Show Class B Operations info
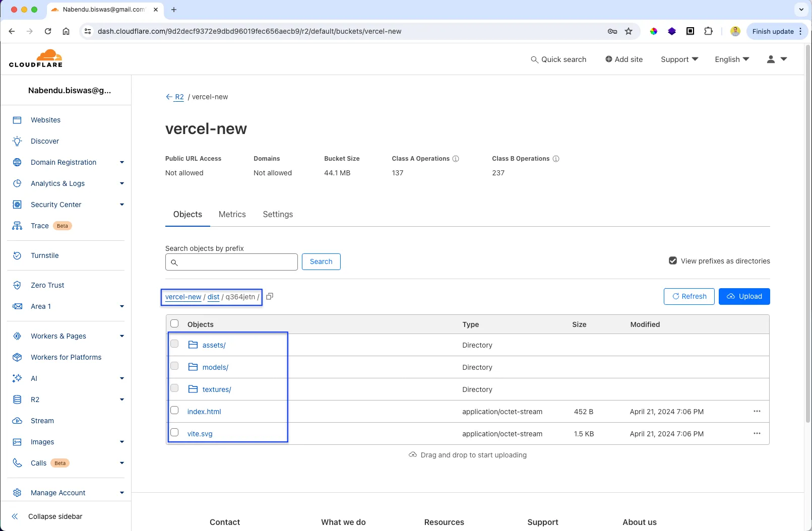This screenshot has width=812, height=531. click(556, 159)
